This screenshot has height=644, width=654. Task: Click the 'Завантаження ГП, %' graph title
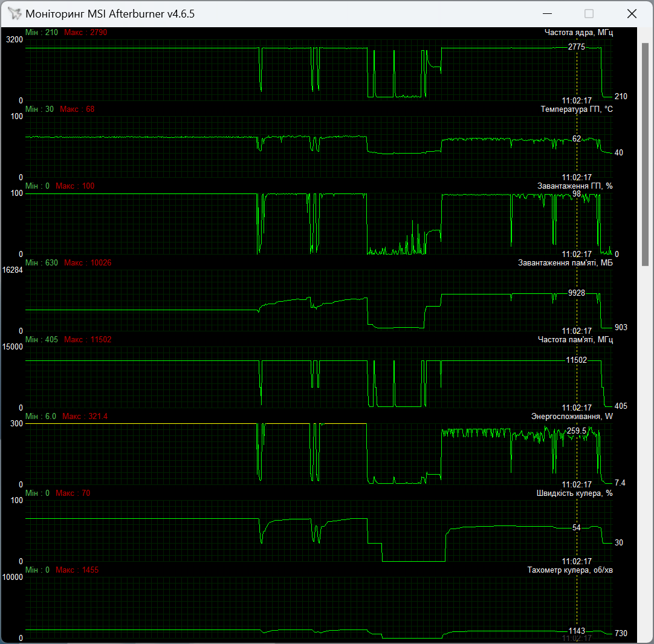click(x=575, y=186)
